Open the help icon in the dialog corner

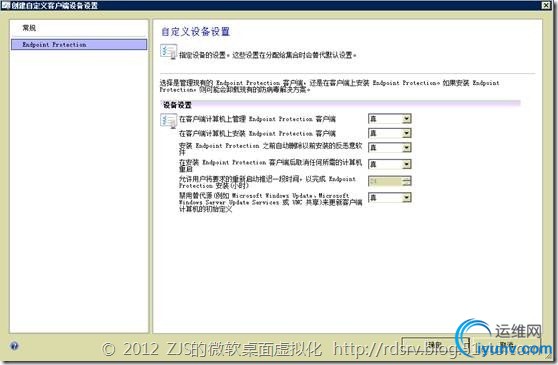14,346
